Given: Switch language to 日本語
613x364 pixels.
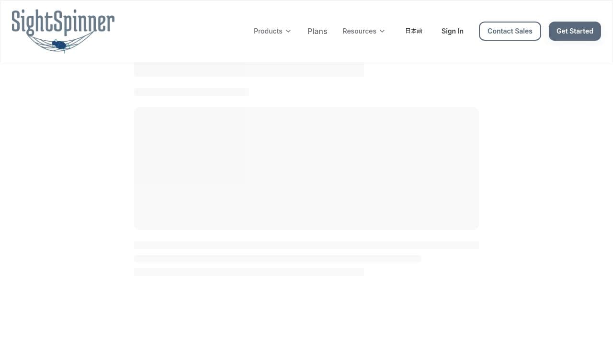Looking at the screenshot, I should coord(414,31).
